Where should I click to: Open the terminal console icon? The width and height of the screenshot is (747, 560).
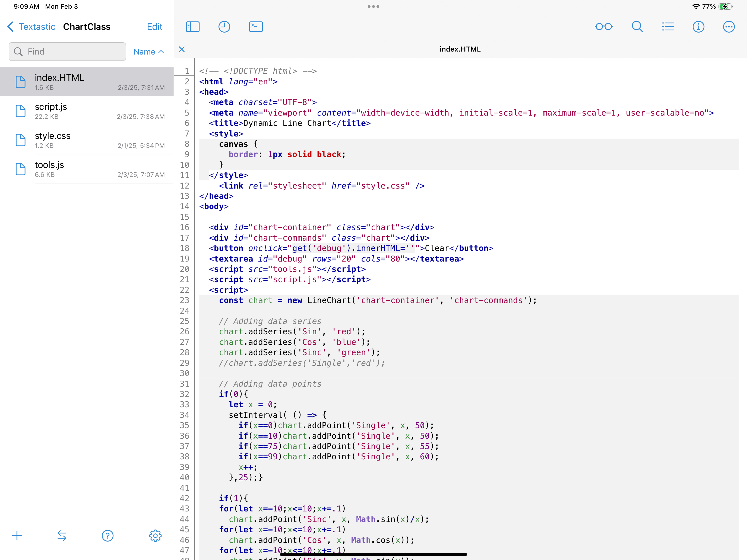[x=256, y=27]
